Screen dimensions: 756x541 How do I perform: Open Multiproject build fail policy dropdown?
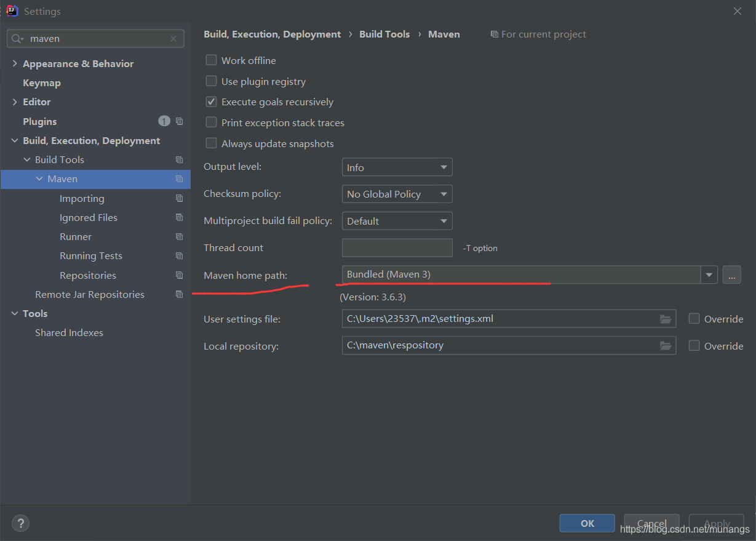click(x=397, y=221)
